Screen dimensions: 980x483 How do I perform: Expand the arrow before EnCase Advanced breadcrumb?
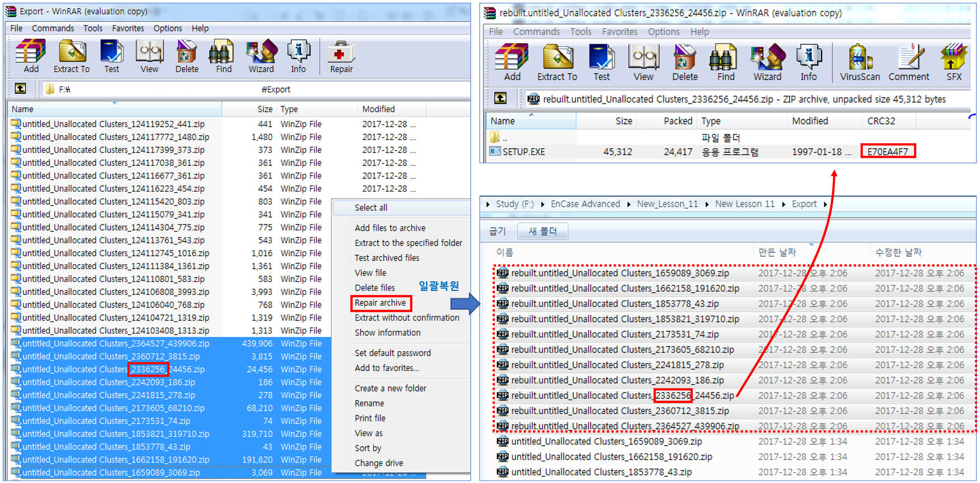tap(543, 204)
